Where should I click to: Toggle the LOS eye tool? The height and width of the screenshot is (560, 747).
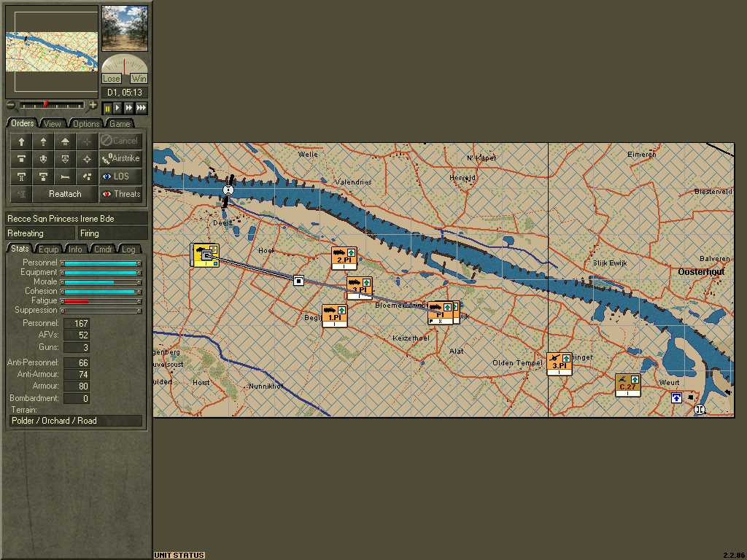pos(120,176)
